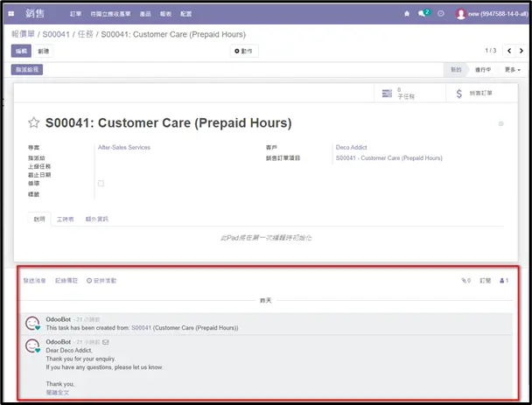This screenshot has width=532, height=405.
Task: Click the 訂閱 follow button
Action: tap(485, 281)
